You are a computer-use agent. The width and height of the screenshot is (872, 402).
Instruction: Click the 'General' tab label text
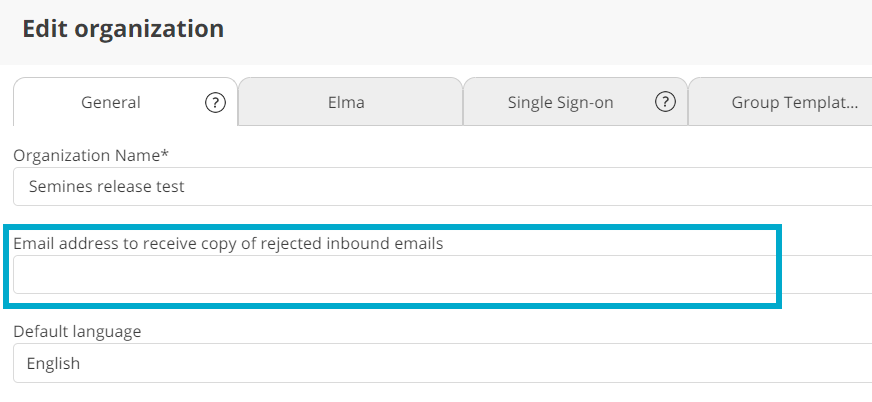pos(111,102)
